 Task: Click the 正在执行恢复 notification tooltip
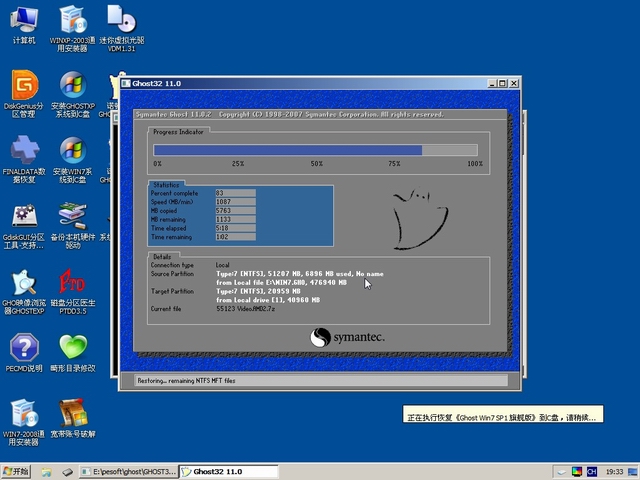502,414
